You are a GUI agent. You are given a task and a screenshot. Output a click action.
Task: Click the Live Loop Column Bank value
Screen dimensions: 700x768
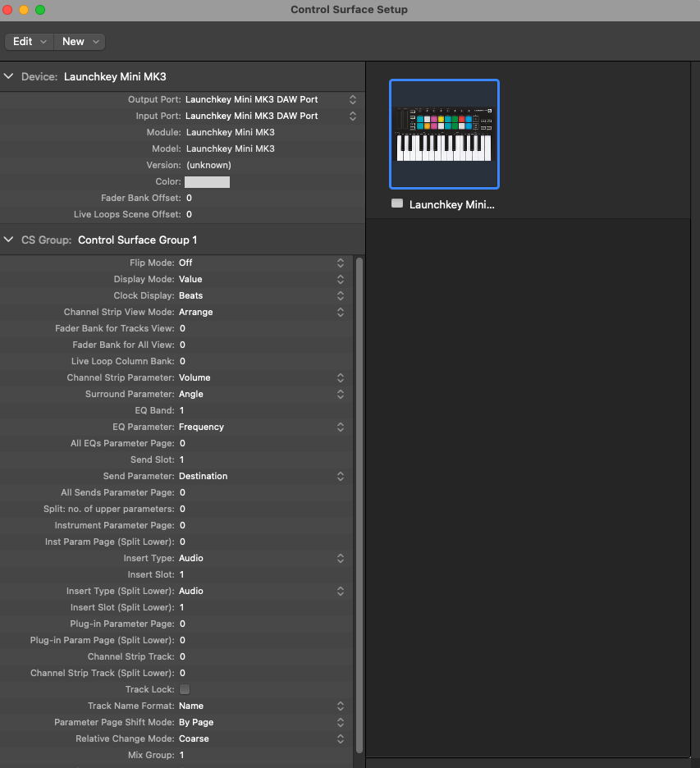tap(182, 361)
